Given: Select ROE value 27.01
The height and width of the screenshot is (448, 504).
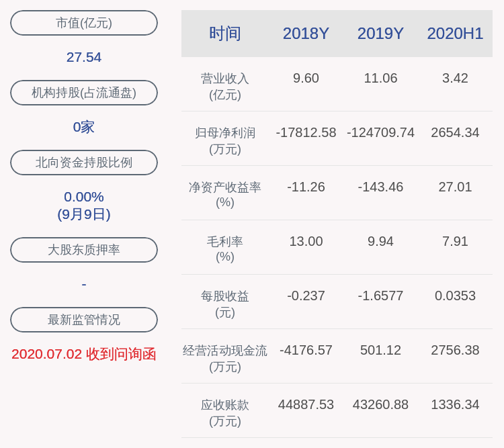Looking at the screenshot, I should click(x=455, y=187).
